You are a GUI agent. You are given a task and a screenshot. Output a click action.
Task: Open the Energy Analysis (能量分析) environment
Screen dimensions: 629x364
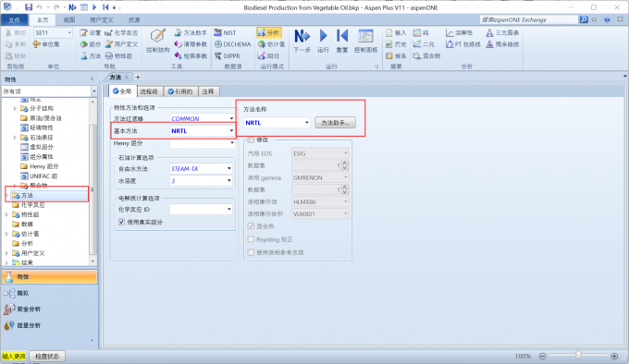49,325
